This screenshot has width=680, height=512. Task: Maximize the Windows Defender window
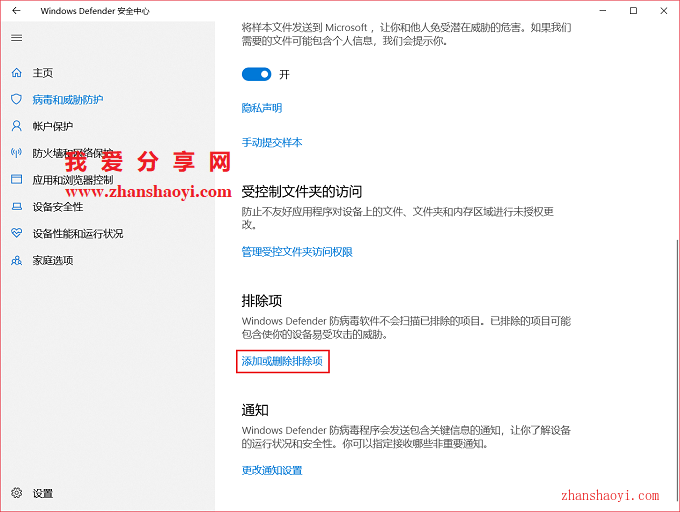coord(633,11)
